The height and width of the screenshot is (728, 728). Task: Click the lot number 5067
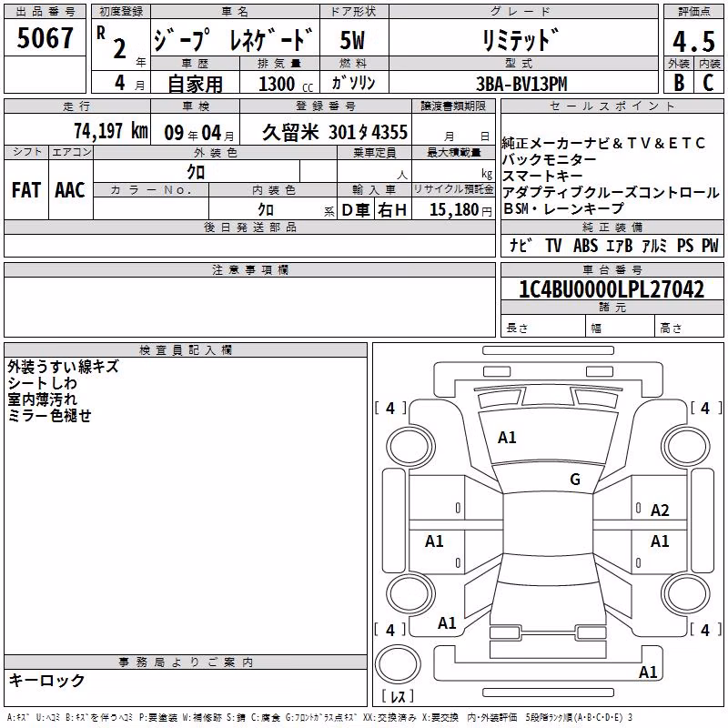(x=45, y=38)
